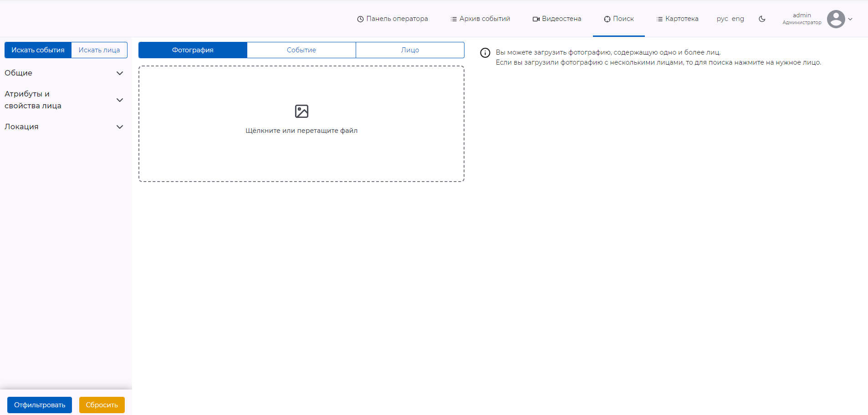Open the Картотека section
The height and width of the screenshot is (415, 868).
pyautogui.click(x=677, y=19)
